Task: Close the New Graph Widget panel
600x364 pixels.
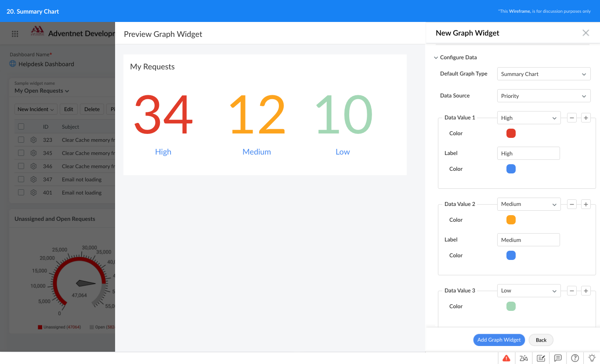Action: point(586,33)
